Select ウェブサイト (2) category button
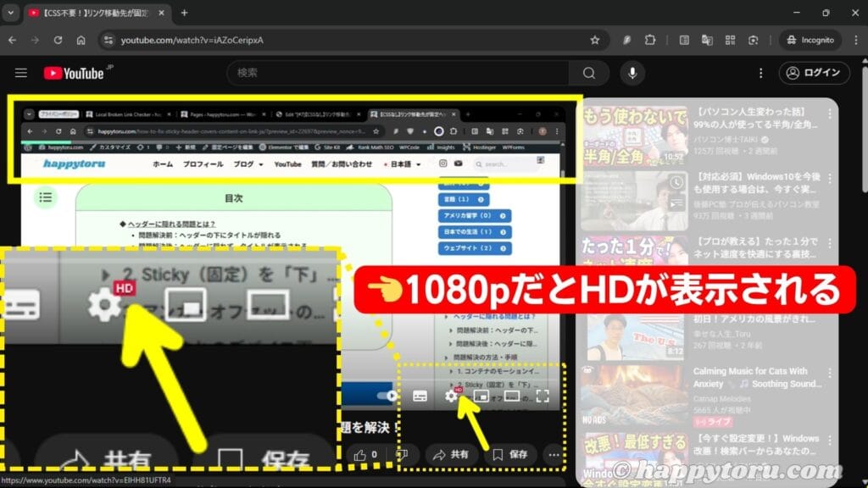The width and height of the screenshot is (868, 488). tap(475, 248)
